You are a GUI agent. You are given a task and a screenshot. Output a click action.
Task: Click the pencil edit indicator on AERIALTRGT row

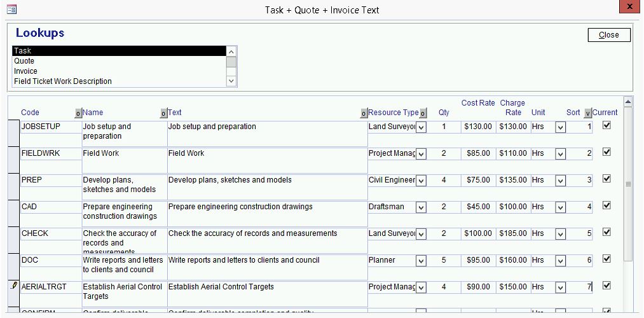pyautogui.click(x=15, y=286)
